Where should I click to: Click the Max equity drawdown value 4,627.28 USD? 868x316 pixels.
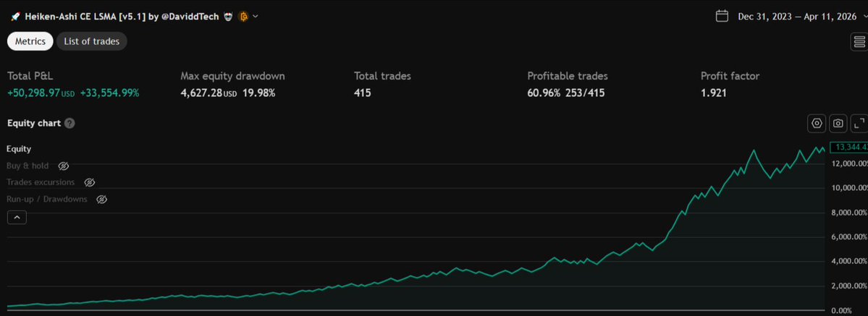[208, 93]
